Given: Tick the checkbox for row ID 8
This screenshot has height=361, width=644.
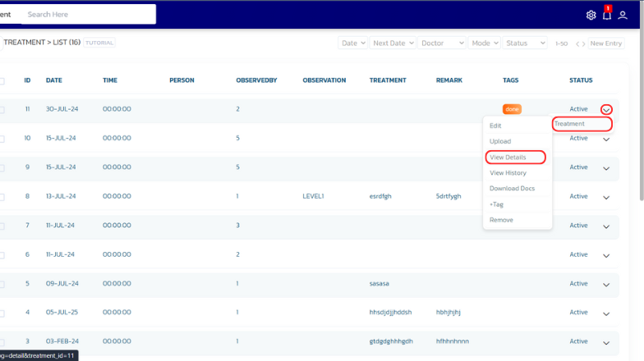Looking at the screenshot, I should pyautogui.click(x=2, y=197).
